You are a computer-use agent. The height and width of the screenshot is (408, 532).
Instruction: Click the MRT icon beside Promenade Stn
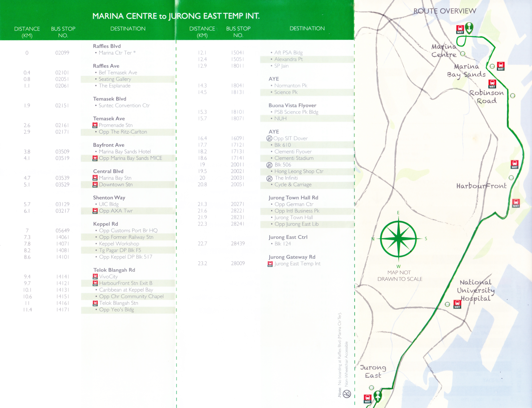95,125
